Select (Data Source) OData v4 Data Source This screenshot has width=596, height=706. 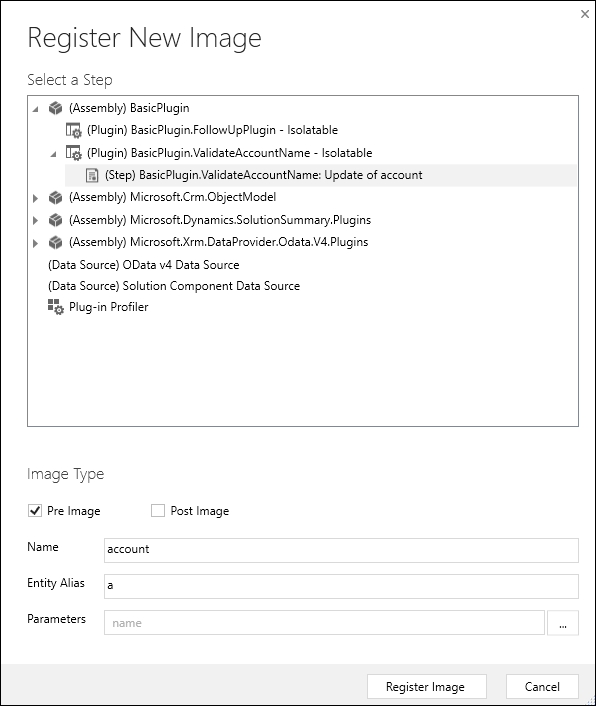[x=144, y=265]
